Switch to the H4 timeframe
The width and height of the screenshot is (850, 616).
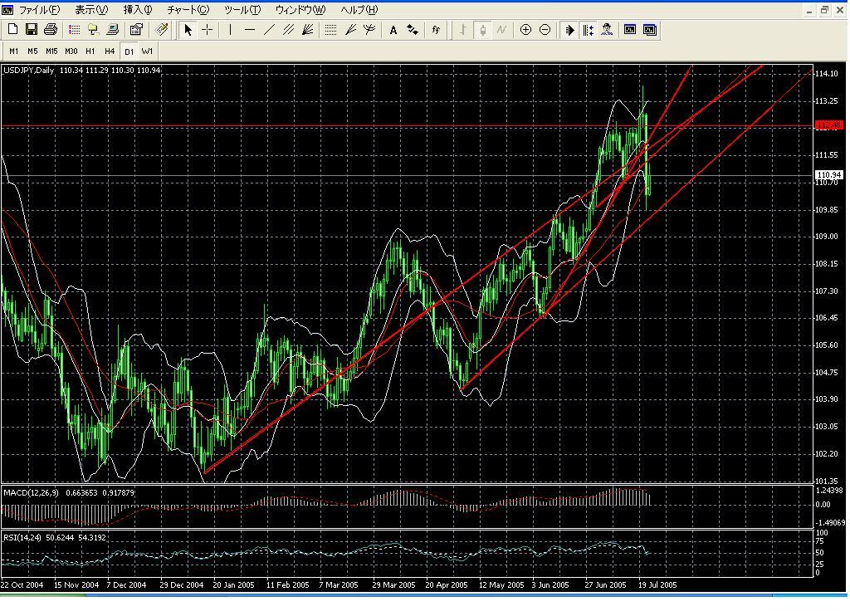tap(110, 51)
